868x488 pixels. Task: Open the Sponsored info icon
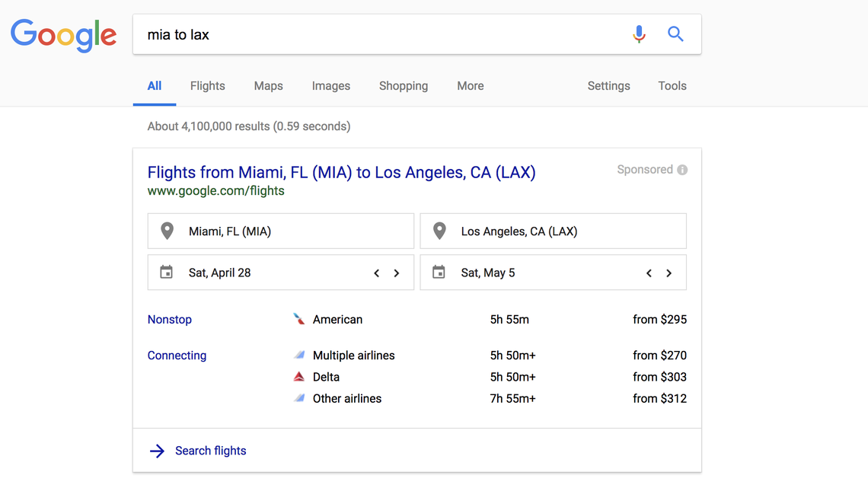click(681, 169)
